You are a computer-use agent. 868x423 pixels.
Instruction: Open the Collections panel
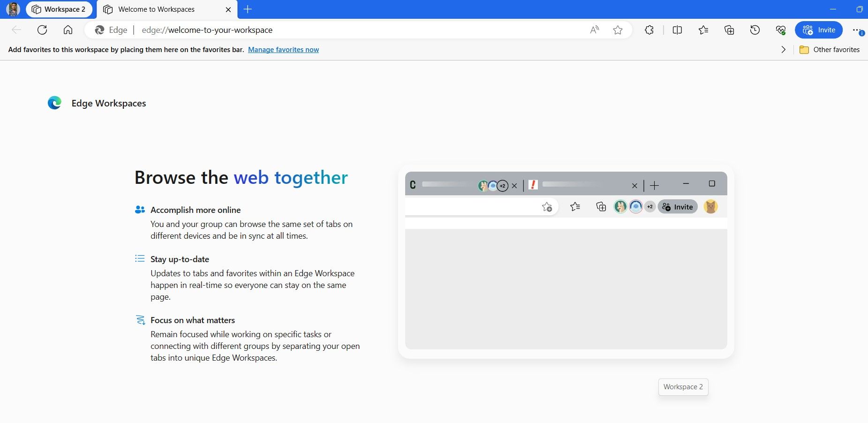tap(728, 30)
